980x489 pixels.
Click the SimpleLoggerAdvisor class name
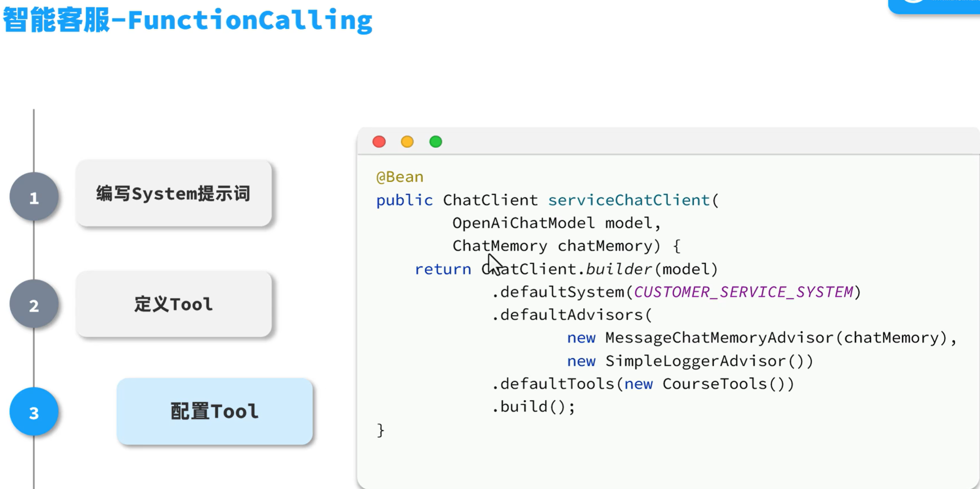click(695, 361)
